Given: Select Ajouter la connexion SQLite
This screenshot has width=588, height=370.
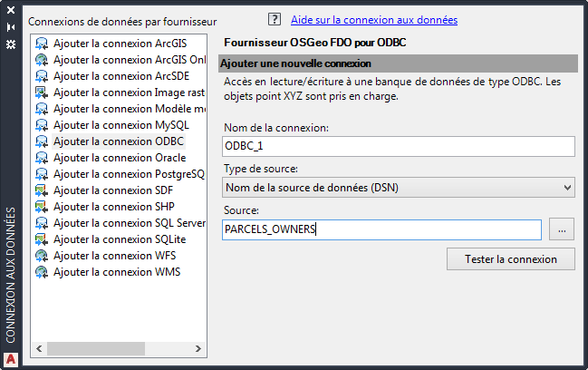Looking at the screenshot, I should pos(119,239).
